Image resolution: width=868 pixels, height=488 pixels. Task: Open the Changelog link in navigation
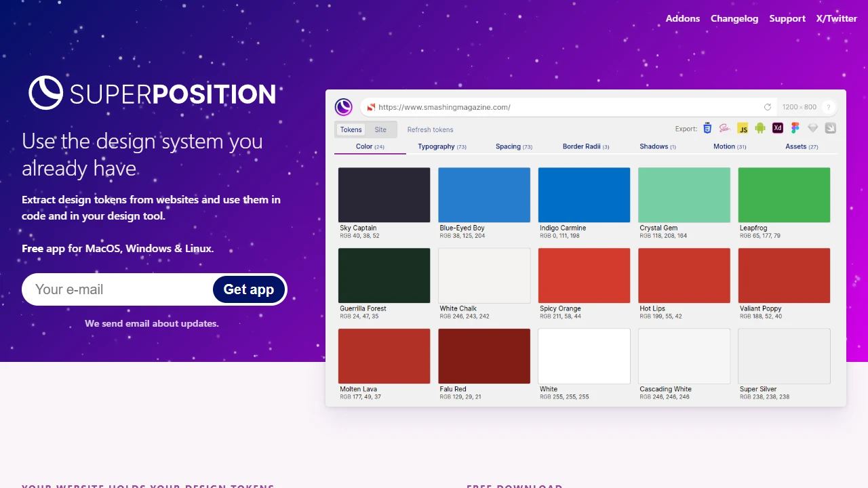click(734, 18)
